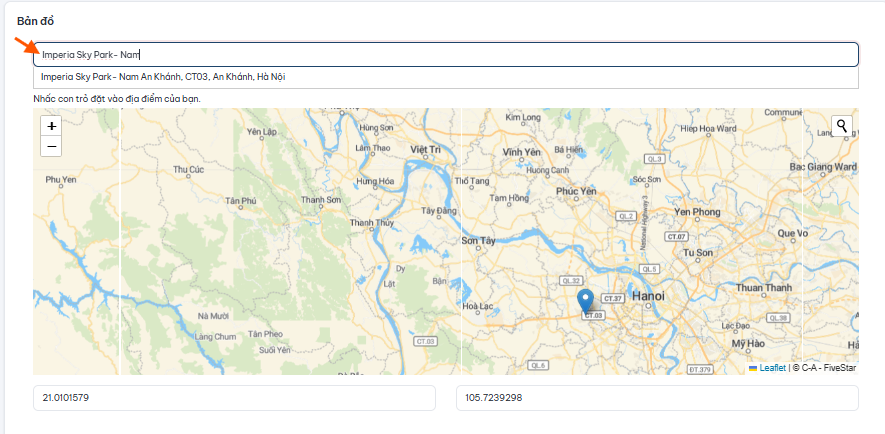
Task: Click the Tam Hồng map label
Action: pyautogui.click(x=509, y=198)
